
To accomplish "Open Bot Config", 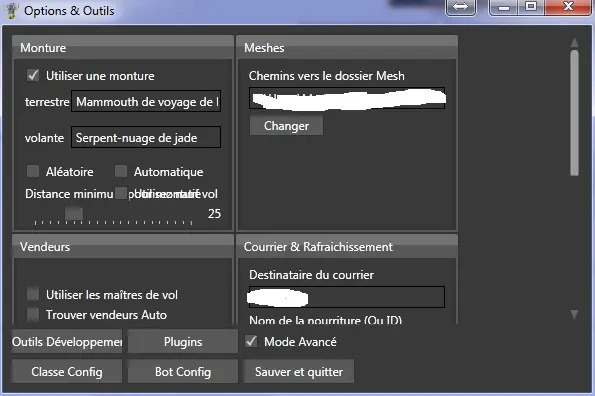I will point(183,372).
